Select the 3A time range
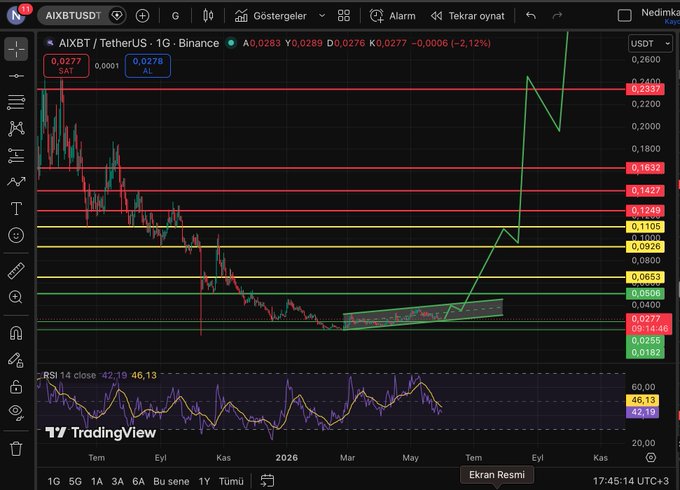Viewport: 680px width, 490px height. click(118, 481)
